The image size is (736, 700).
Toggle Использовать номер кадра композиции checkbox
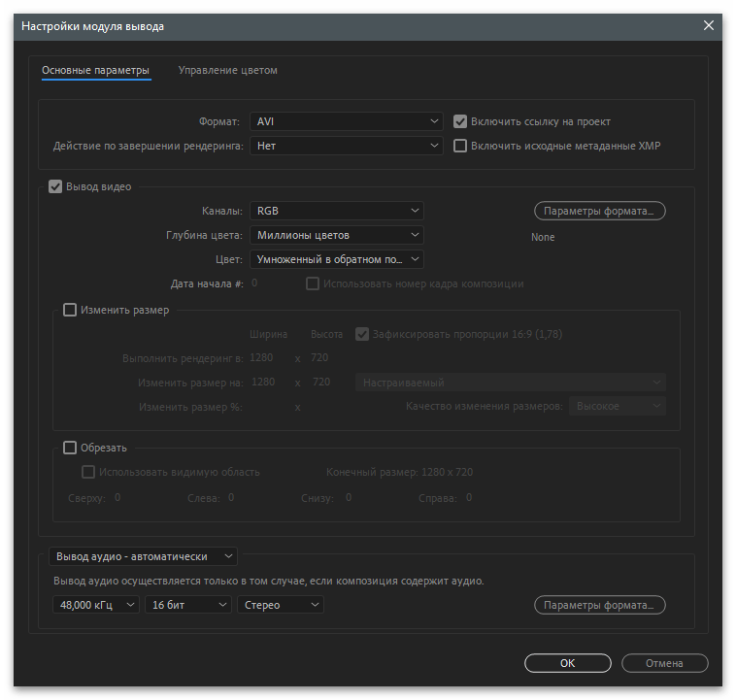click(313, 283)
